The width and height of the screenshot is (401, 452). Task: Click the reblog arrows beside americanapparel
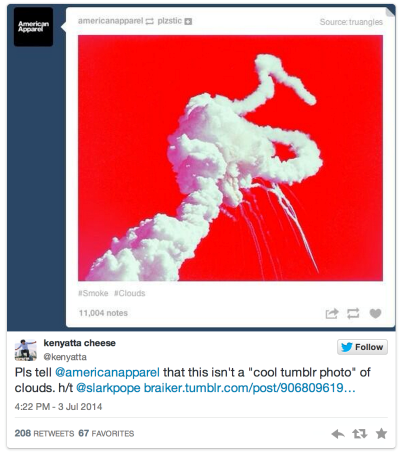coord(150,21)
